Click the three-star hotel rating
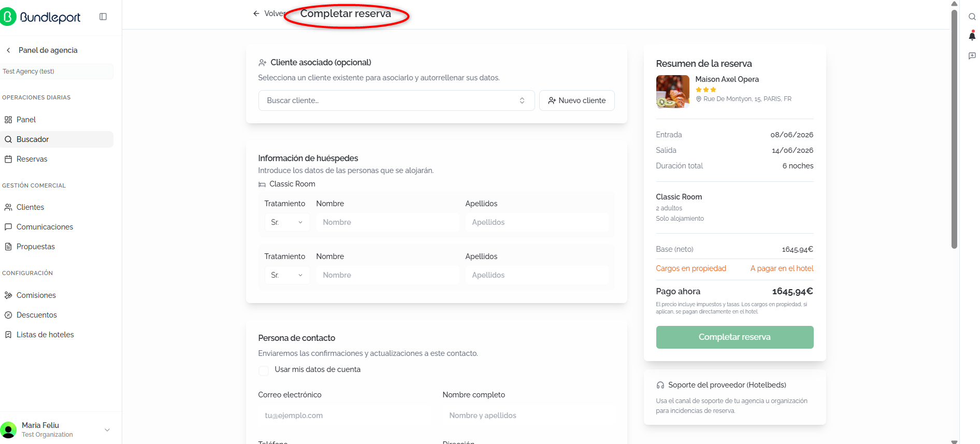Image resolution: width=980 pixels, height=444 pixels. pos(705,90)
